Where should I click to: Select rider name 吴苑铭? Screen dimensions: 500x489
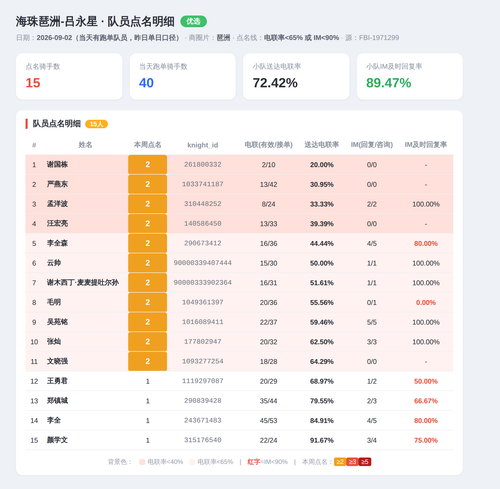click(57, 322)
